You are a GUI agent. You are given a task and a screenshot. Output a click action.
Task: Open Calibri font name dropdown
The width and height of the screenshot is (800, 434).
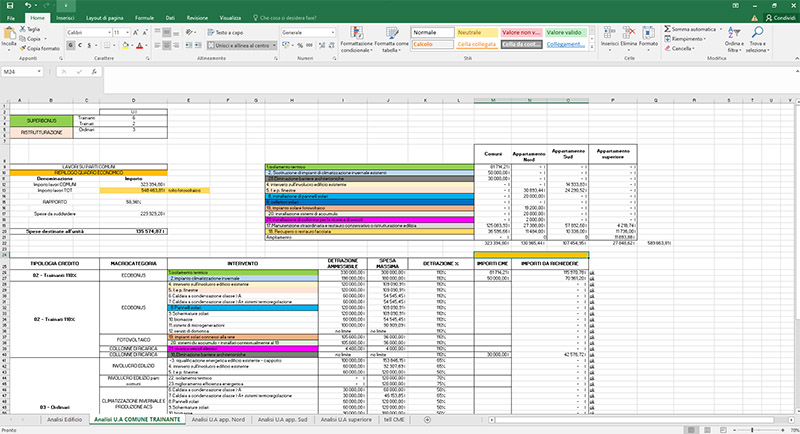(x=109, y=32)
